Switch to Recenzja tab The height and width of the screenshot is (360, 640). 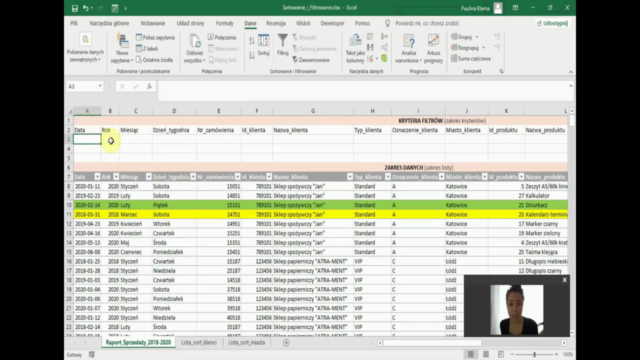pyautogui.click(x=276, y=23)
